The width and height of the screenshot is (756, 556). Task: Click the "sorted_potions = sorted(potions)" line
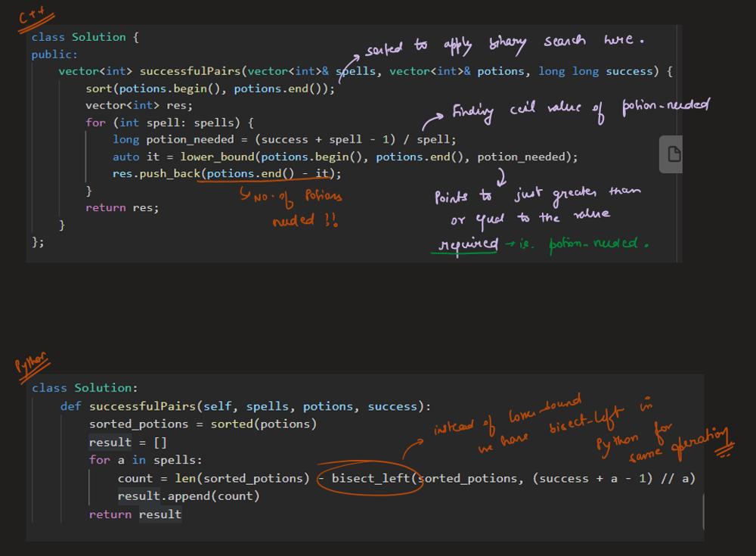203,424
